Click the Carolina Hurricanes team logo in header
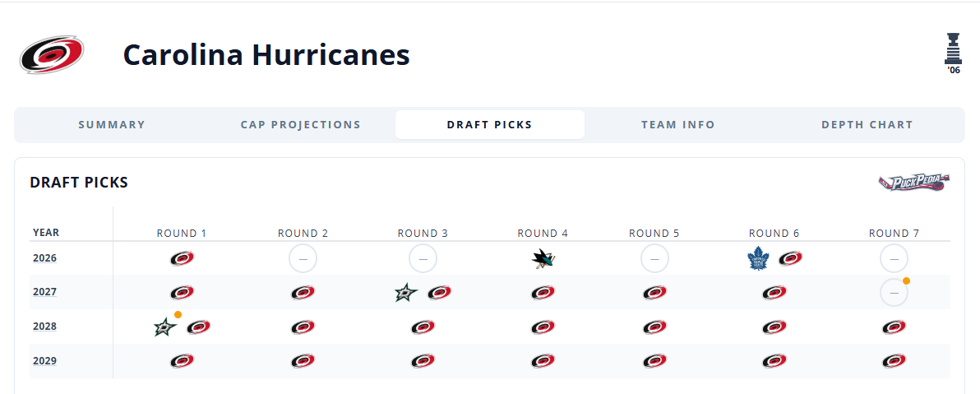 52,55
